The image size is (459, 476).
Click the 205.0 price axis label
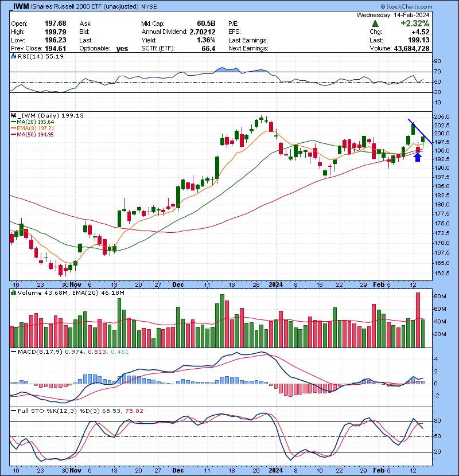coord(442,117)
